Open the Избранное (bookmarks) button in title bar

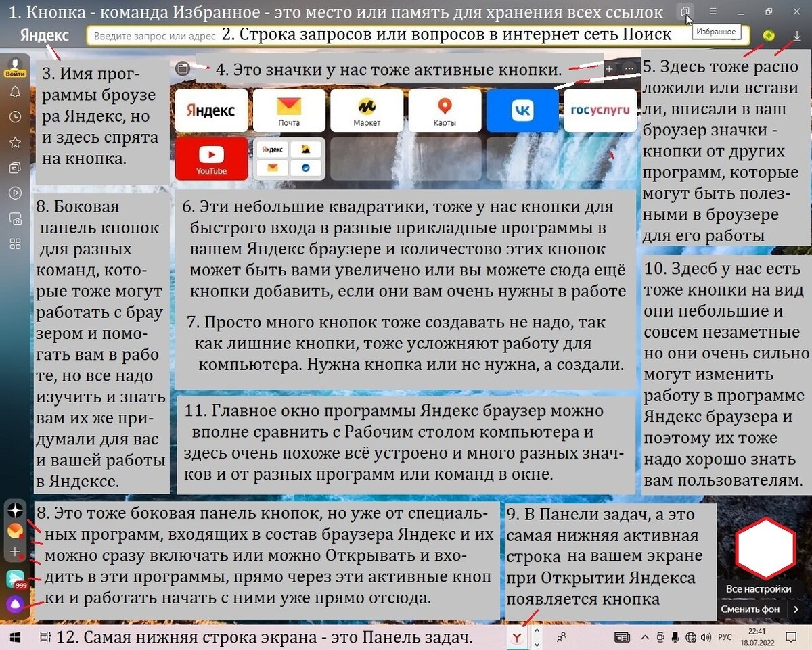point(685,11)
